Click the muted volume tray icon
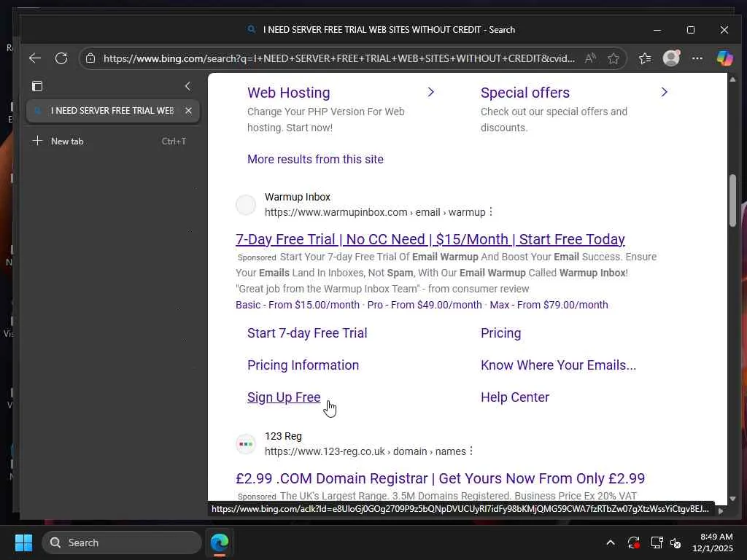This screenshot has width=747, height=560. tap(676, 542)
